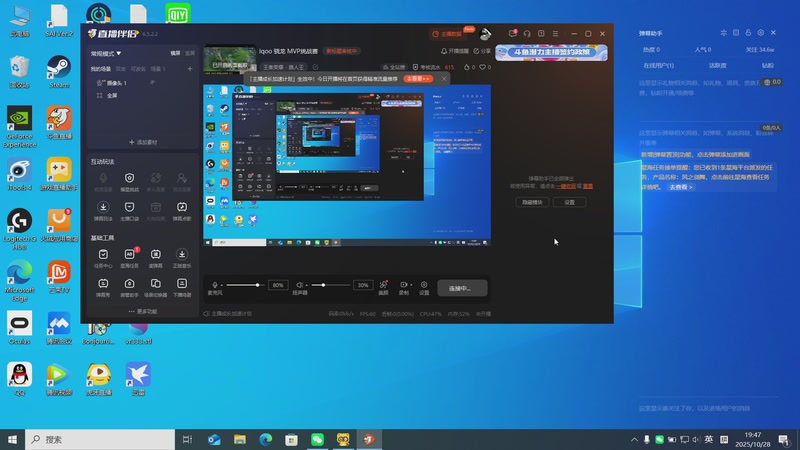Add a new scene with plus icon
Viewport: 800px width, 450px height.
click(x=190, y=68)
